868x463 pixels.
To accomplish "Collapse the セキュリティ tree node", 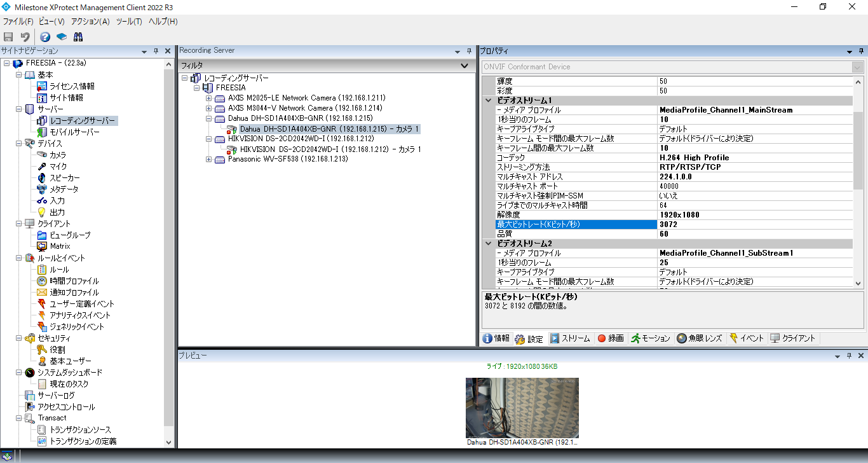I will (19, 338).
